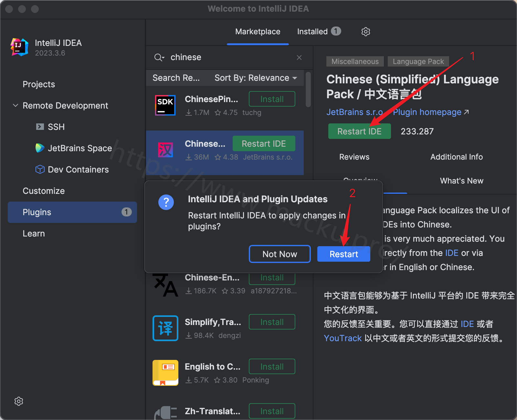517x420 pixels.
Task: Install the Simplify,Tra... plugin
Action: 272,322
